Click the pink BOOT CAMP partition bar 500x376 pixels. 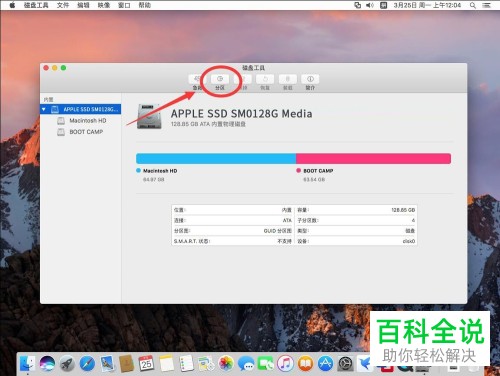(x=373, y=158)
